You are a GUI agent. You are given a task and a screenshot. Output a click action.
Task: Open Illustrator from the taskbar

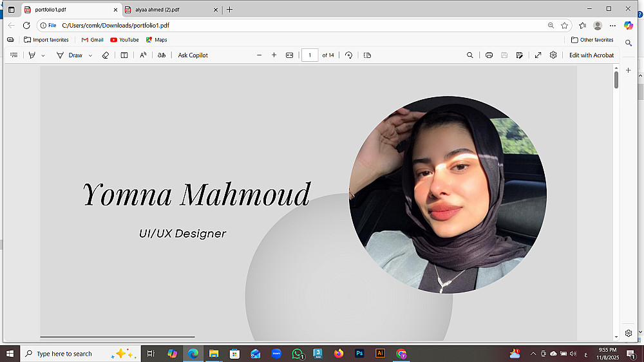point(381,354)
